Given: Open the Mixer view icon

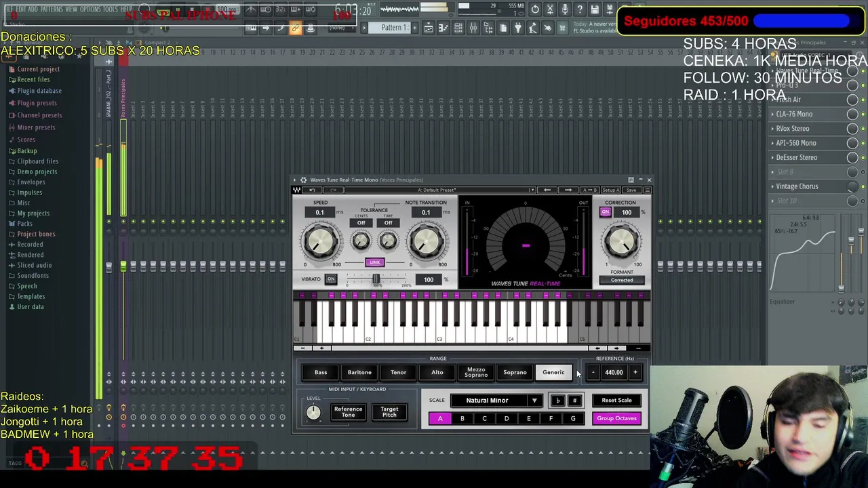Looking at the screenshot, I should (473, 28).
